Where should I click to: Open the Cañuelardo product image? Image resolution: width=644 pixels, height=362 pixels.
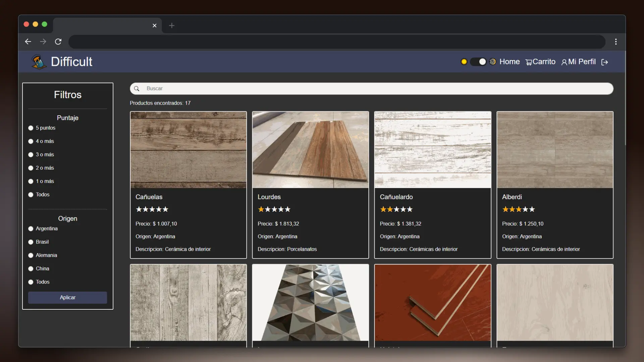tap(433, 150)
